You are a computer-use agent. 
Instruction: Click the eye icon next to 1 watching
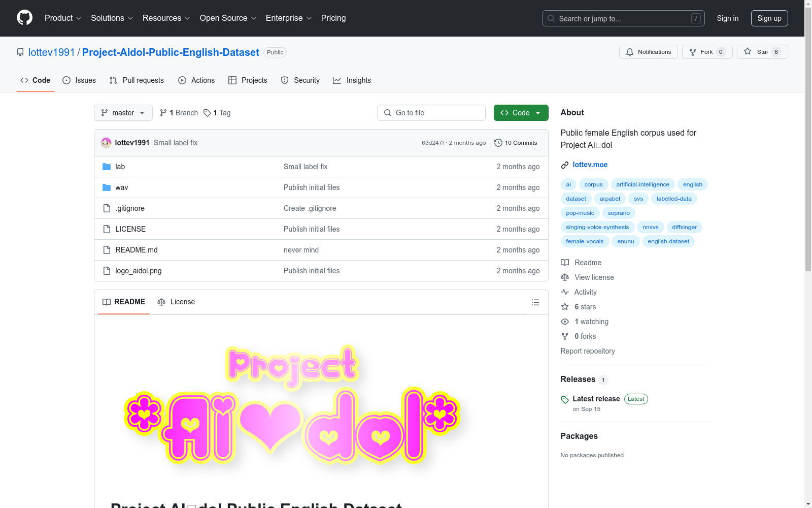click(x=565, y=322)
